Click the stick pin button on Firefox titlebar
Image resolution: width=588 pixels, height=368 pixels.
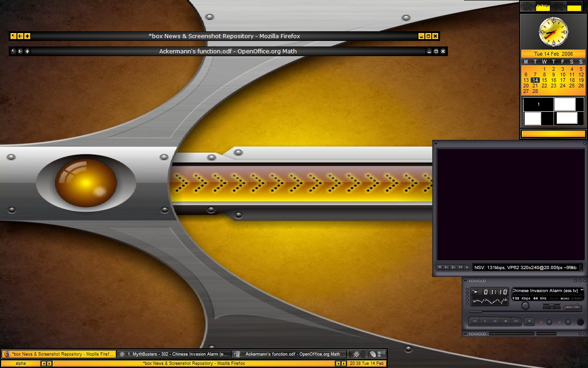[20, 36]
